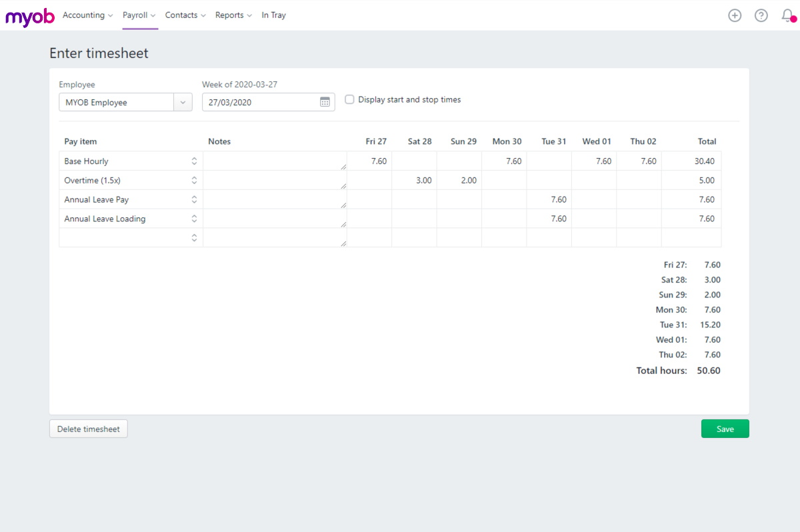800x532 pixels.
Task: Click Base Hourly notes field
Action: point(275,161)
